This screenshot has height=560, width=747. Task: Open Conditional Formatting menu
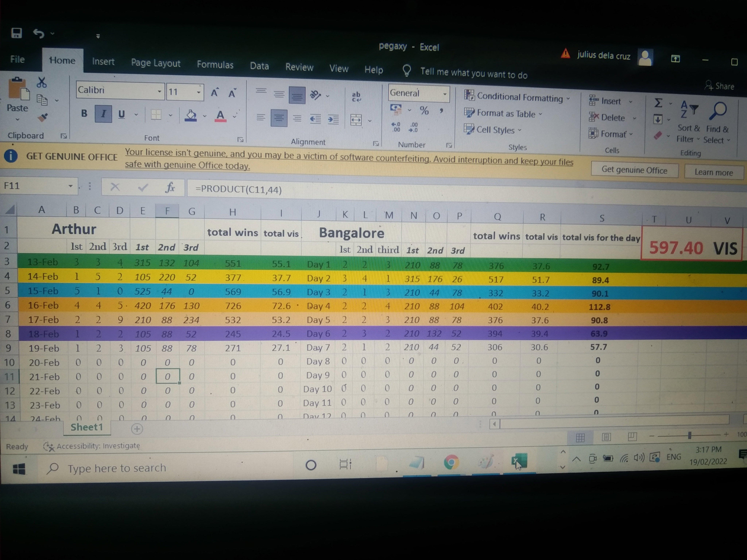pos(517,97)
